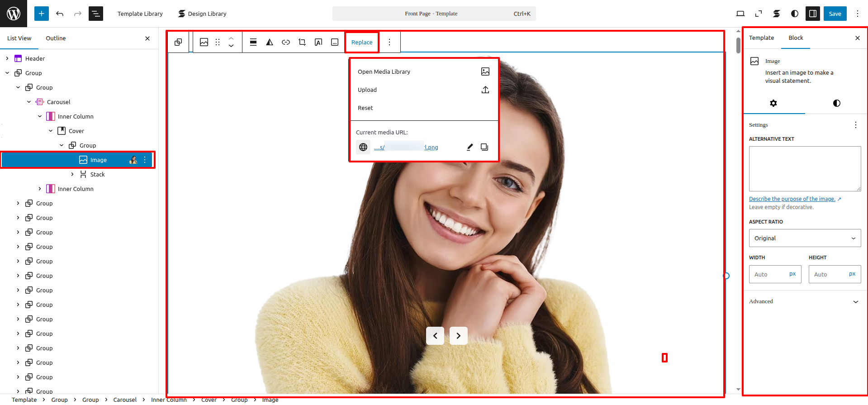Add text over image icon
This screenshot has height=405, width=868.
[318, 42]
